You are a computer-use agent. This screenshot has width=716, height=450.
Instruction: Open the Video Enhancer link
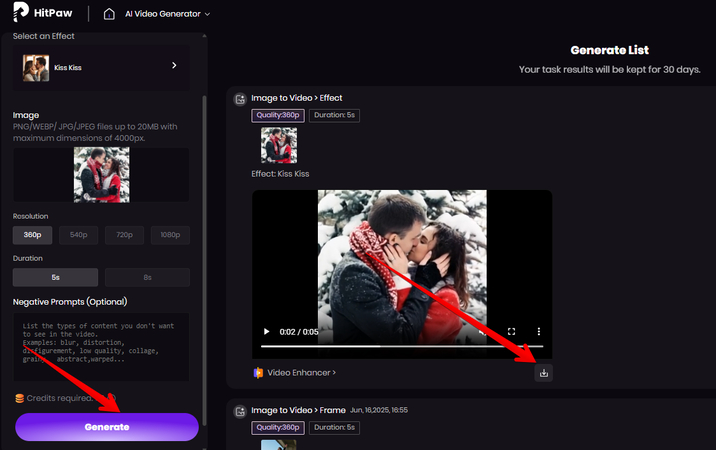(x=301, y=373)
